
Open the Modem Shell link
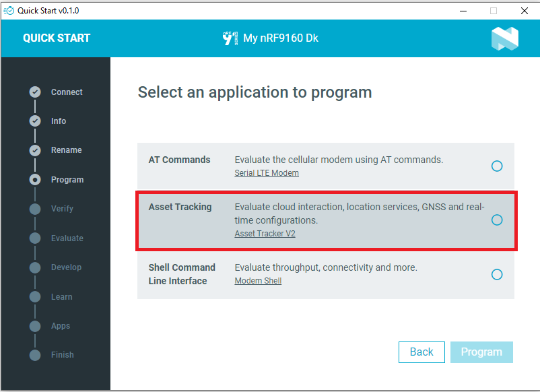[258, 281]
